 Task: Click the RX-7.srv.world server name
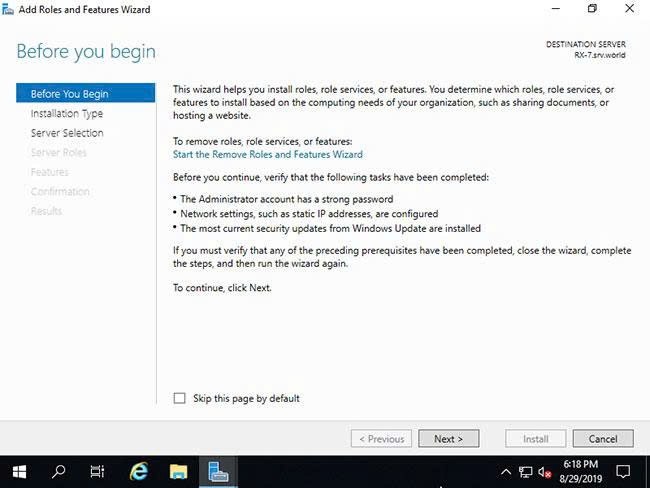[x=599, y=55]
